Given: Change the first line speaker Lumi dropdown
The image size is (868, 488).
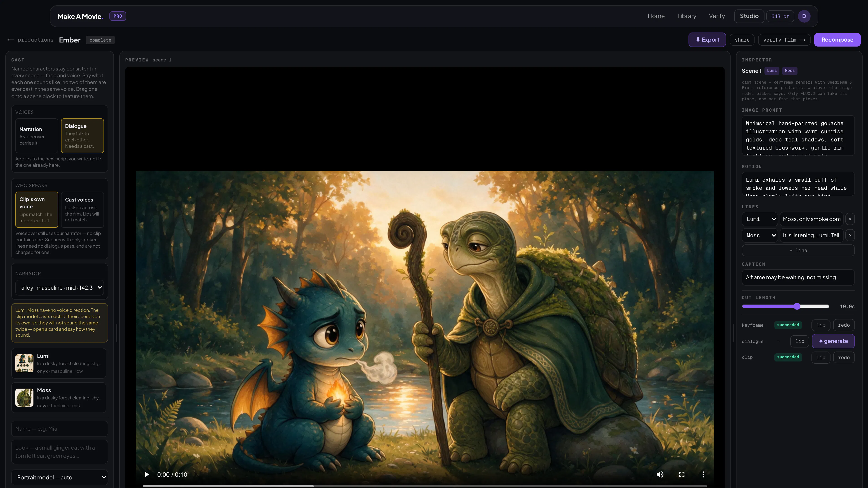Looking at the screenshot, I should (759, 219).
